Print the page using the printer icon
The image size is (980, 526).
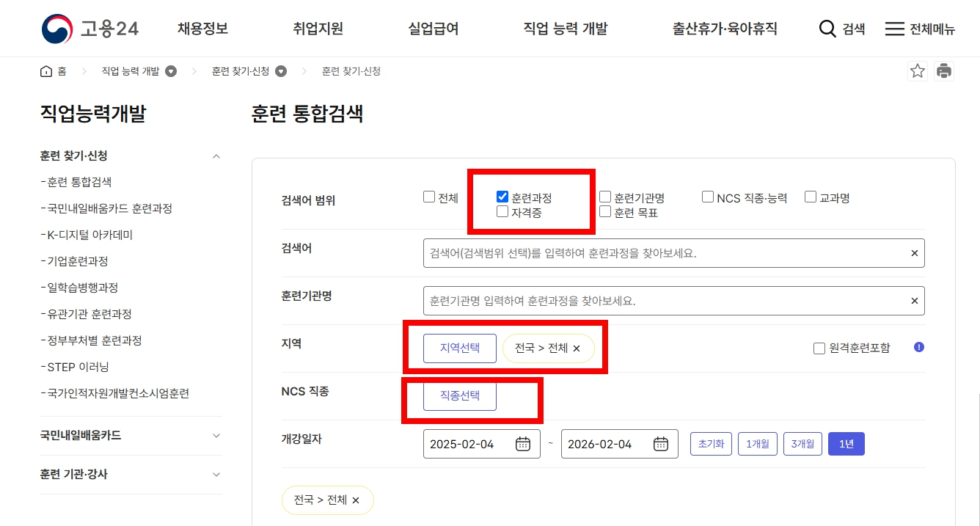coord(945,70)
